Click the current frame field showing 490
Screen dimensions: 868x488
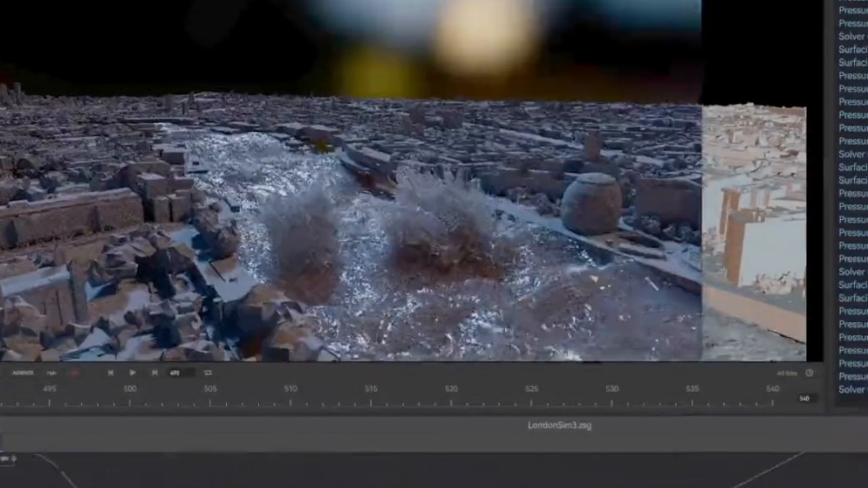click(177, 373)
